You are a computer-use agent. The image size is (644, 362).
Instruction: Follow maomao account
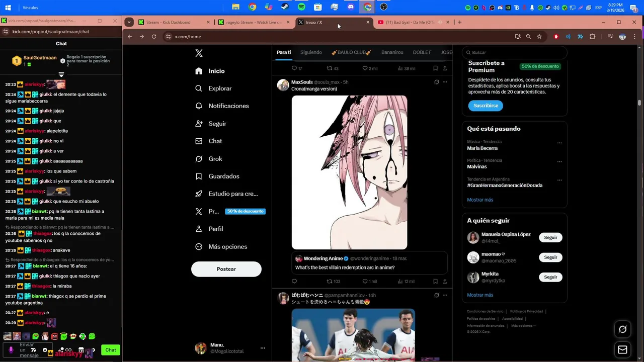coord(550,257)
